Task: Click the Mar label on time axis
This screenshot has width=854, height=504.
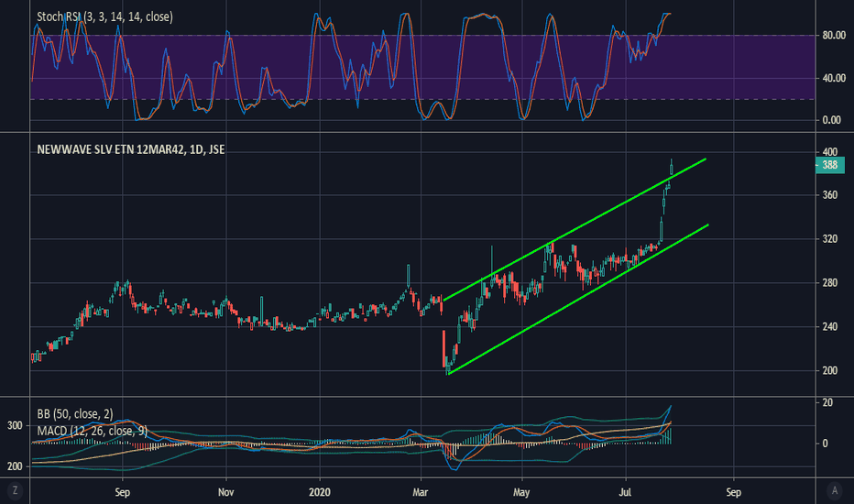Action: pyautogui.click(x=420, y=493)
